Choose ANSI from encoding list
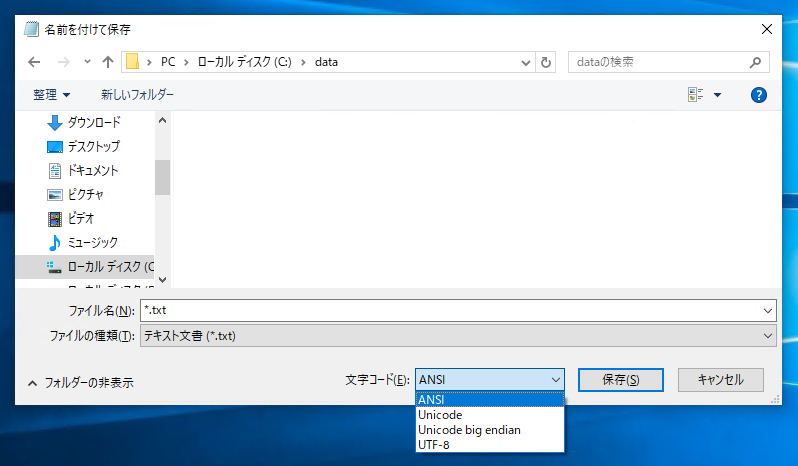798x466 pixels. (x=490, y=400)
